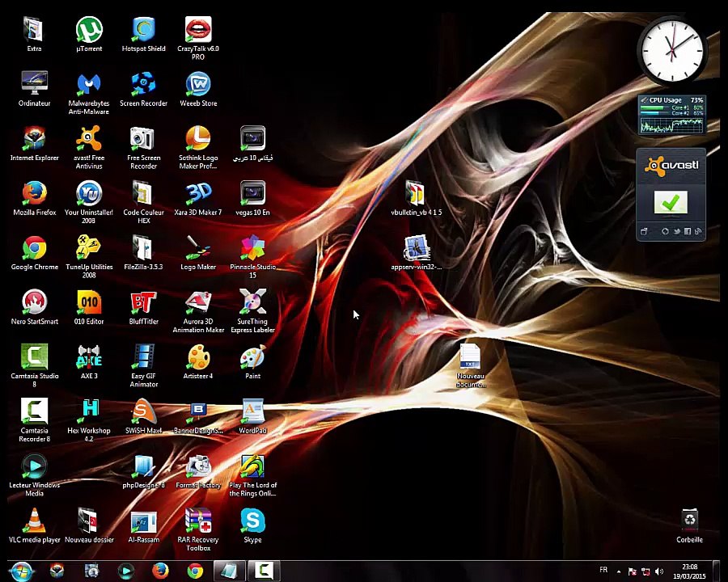728x582 pixels.
Task: Select phpDesigner 8 icon
Action: [x=143, y=470]
